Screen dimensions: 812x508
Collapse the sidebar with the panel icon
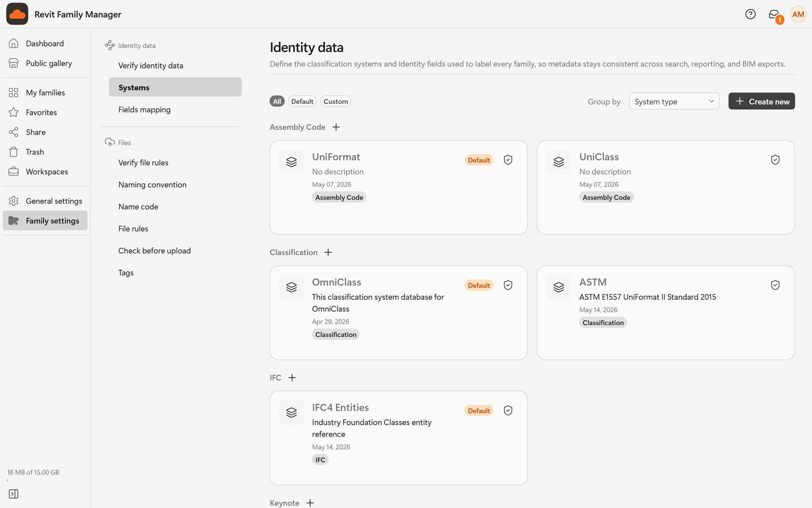point(14,494)
